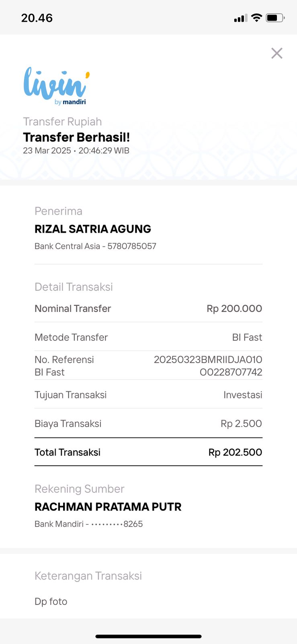
Task: Tap the BI Fast reference number
Action: pyautogui.click(x=208, y=365)
